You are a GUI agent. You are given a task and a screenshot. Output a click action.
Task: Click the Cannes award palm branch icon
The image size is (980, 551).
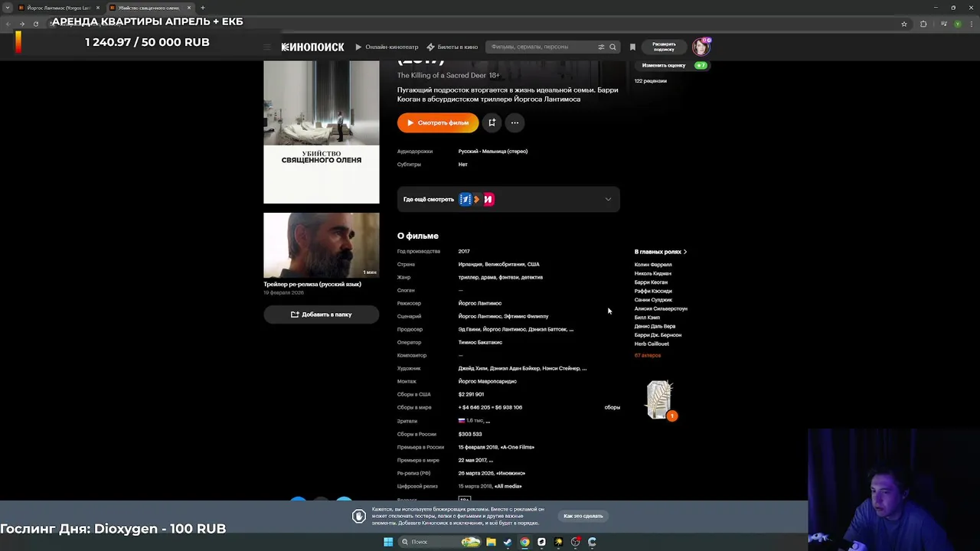pos(659,399)
